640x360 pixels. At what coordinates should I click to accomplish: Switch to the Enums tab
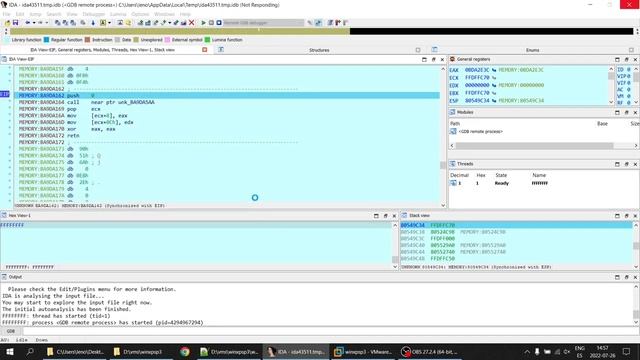tap(532, 50)
